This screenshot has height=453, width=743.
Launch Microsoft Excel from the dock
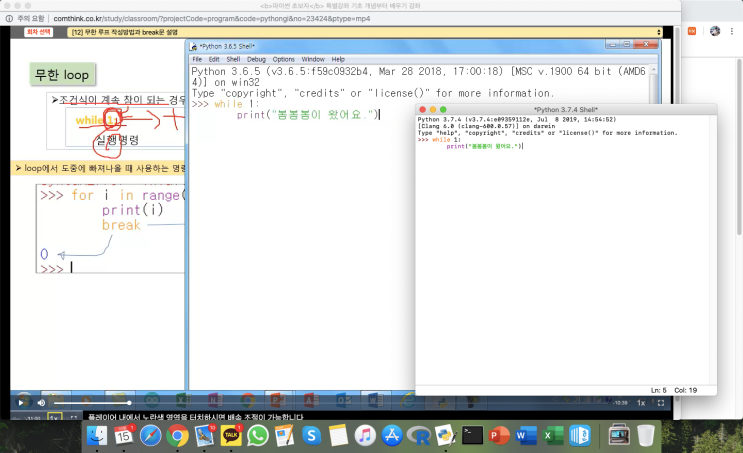tap(553, 435)
